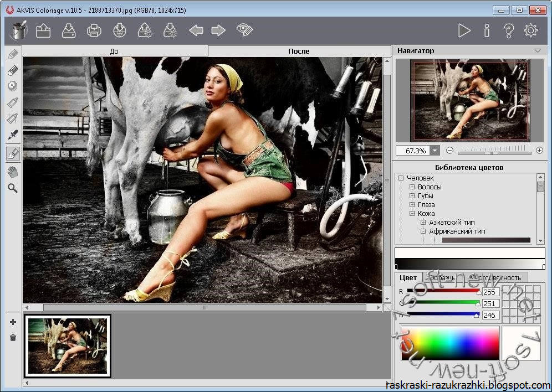Expand the Волосы tree node
This screenshot has height=392, width=552.
(x=412, y=187)
